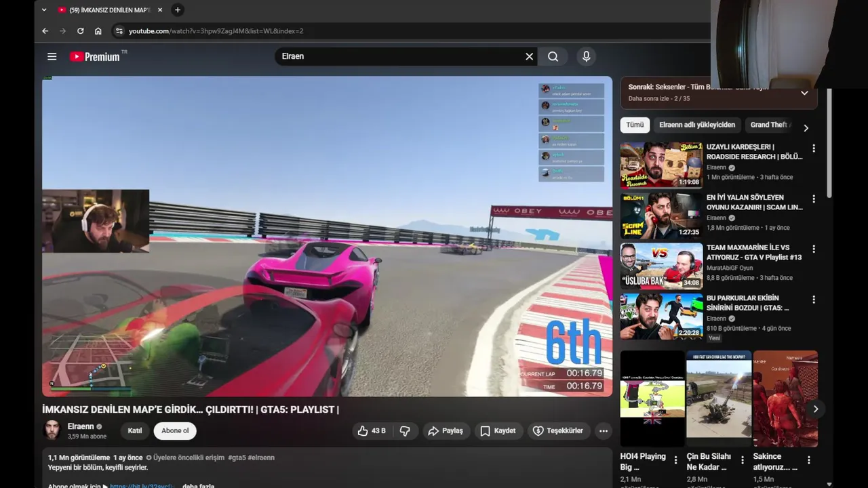This screenshot has width=868, height=488.
Task: Select the Tümü filter chip
Action: [635, 125]
